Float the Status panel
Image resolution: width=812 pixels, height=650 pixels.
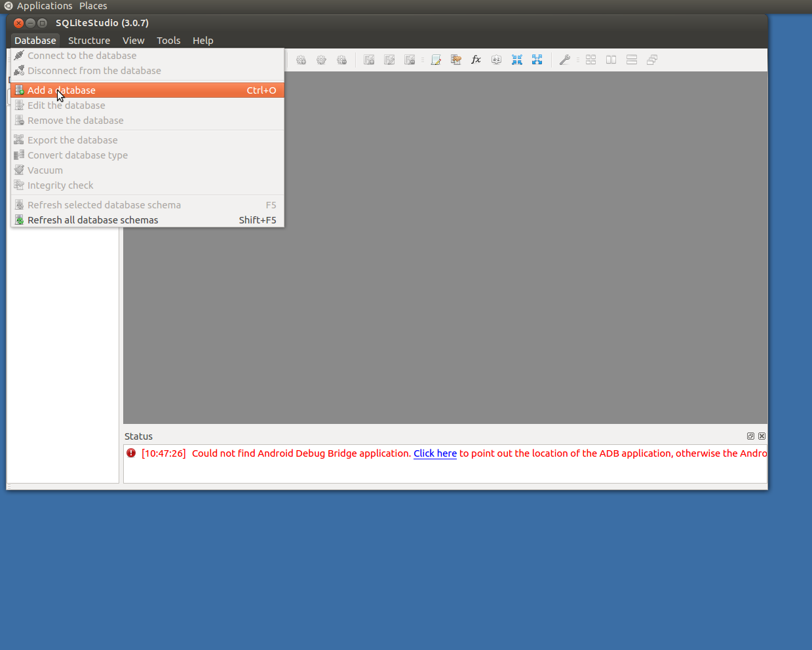tap(750, 436)
